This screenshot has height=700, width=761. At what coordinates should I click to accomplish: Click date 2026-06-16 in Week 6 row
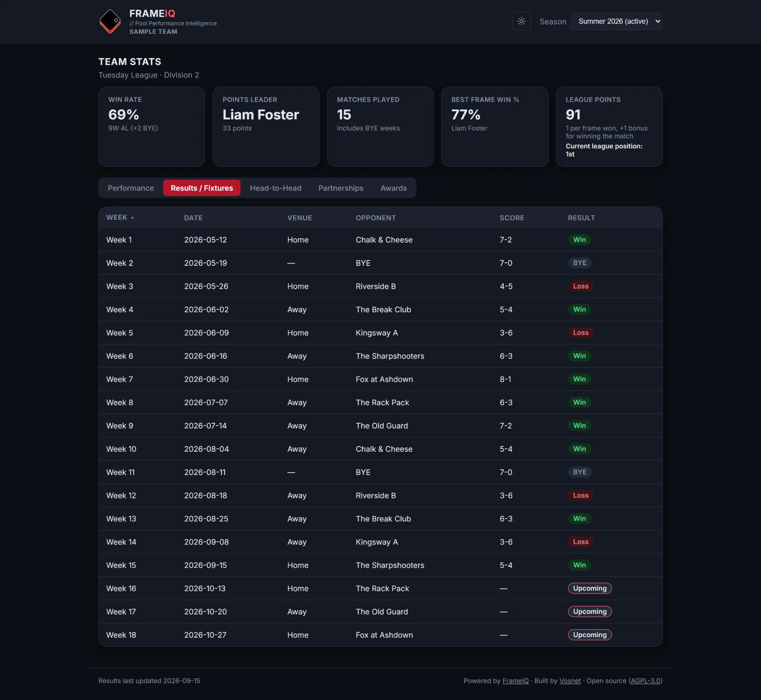[x=205, y=356]
